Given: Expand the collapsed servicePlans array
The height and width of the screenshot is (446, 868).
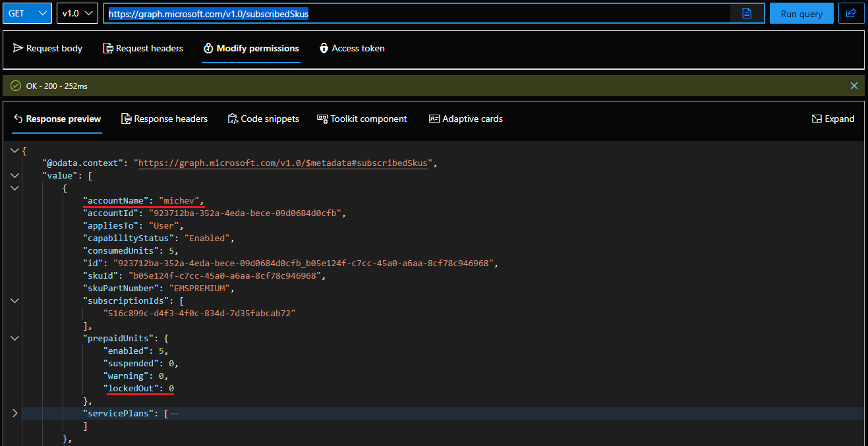Looking at the screenshot, I should click(15, 413).
